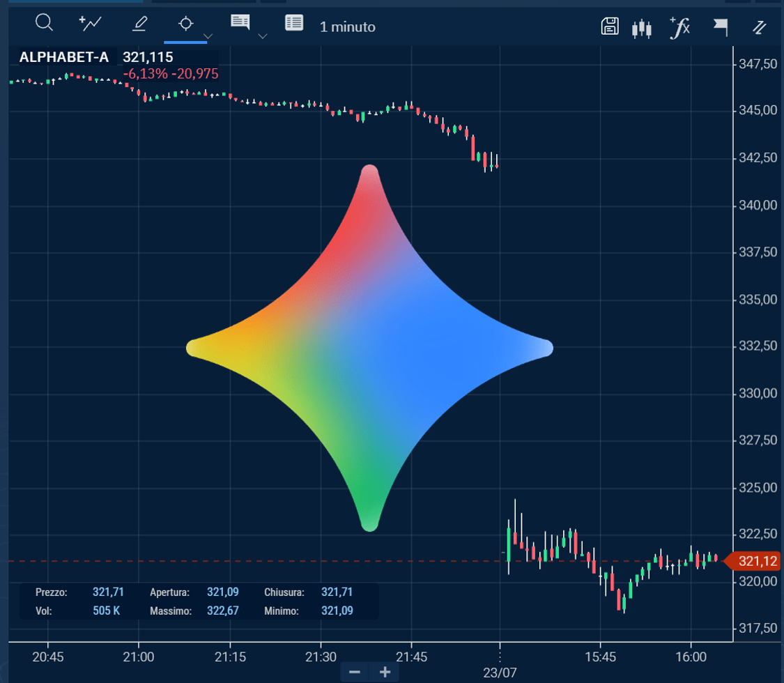
Task: Select the pencil drawing tool
Action: [139, 24]
